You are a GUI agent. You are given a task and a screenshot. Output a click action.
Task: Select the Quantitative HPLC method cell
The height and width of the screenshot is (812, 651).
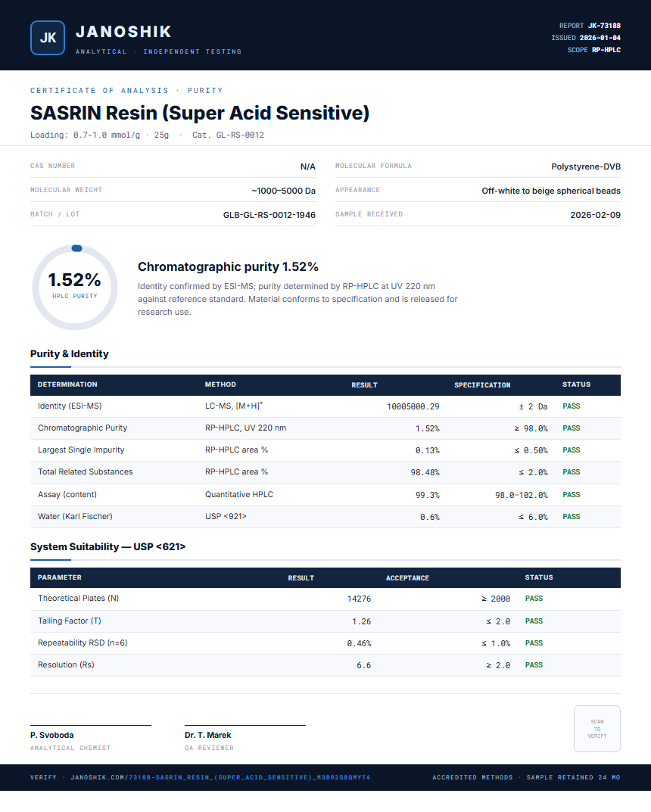[238, 494]
